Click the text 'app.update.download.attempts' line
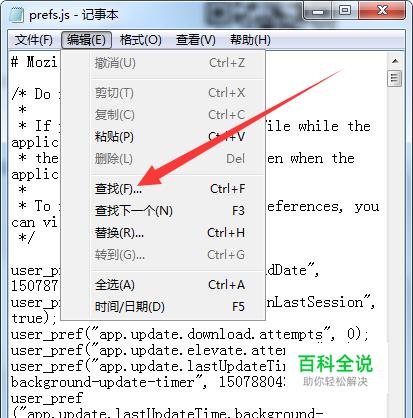The image size is (413, 418). coord(190,334)
